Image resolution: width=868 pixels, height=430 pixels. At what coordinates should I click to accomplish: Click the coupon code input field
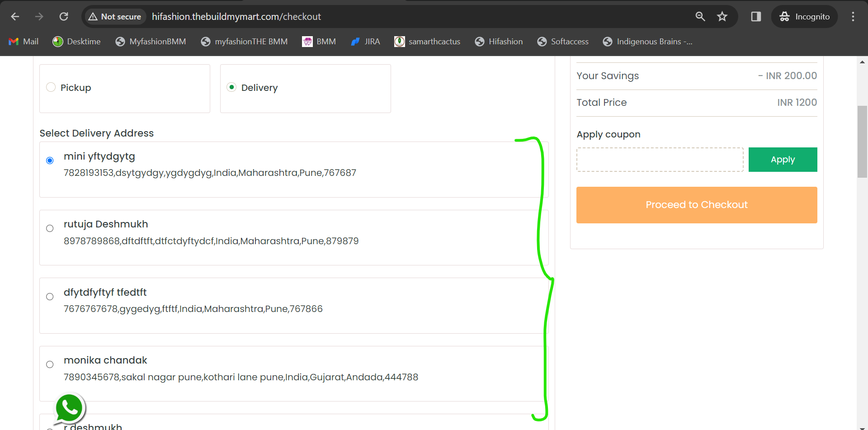pyautogui.click(x=660, y=160)
